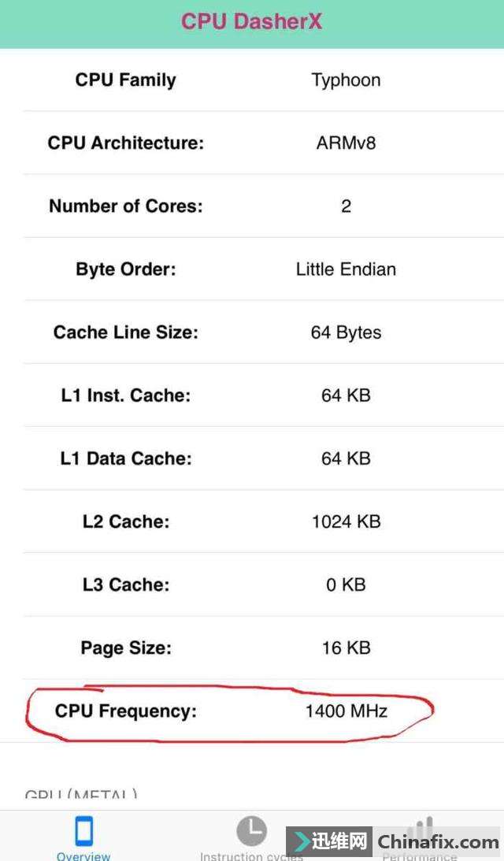Tap the GPU (METAL) section header
The width and height of the screenshot is (504, 861).
tap(81, 794)
